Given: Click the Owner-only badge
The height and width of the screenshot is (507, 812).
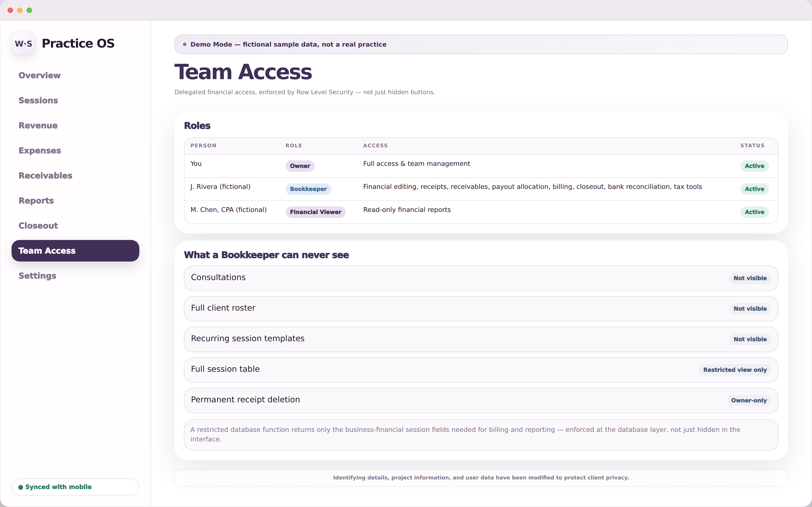Looking at the screenshot, I should (749, 400).
